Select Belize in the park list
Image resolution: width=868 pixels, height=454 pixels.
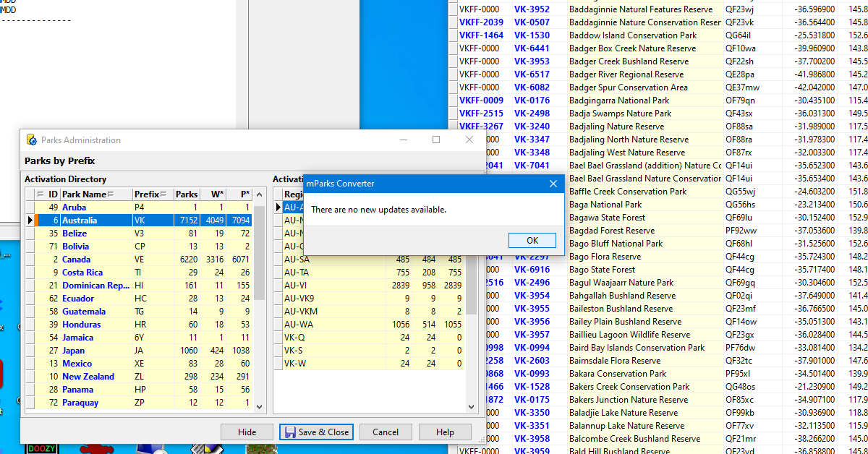point(140,234)
